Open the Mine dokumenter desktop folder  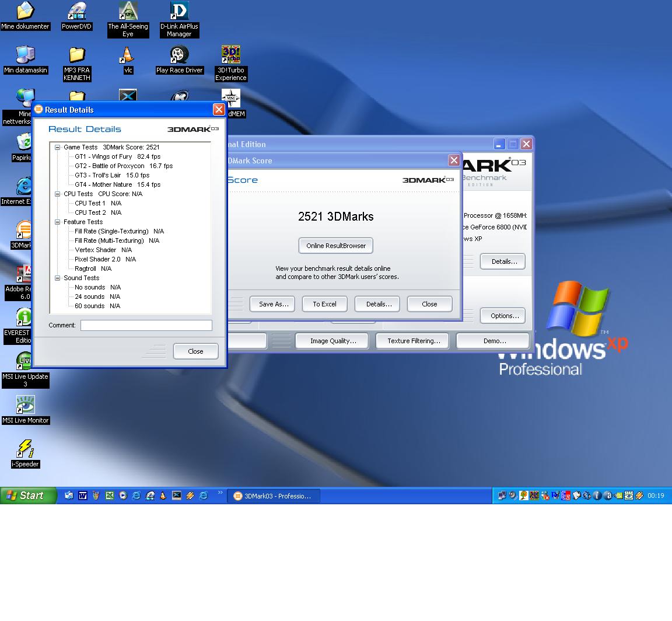tap(25, 16)
